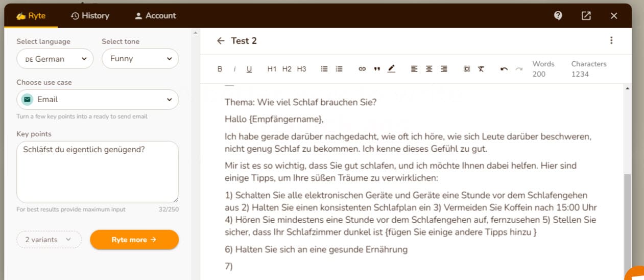644x280 pixels.
Task: Align text left
Action: [x=414, y=69]
